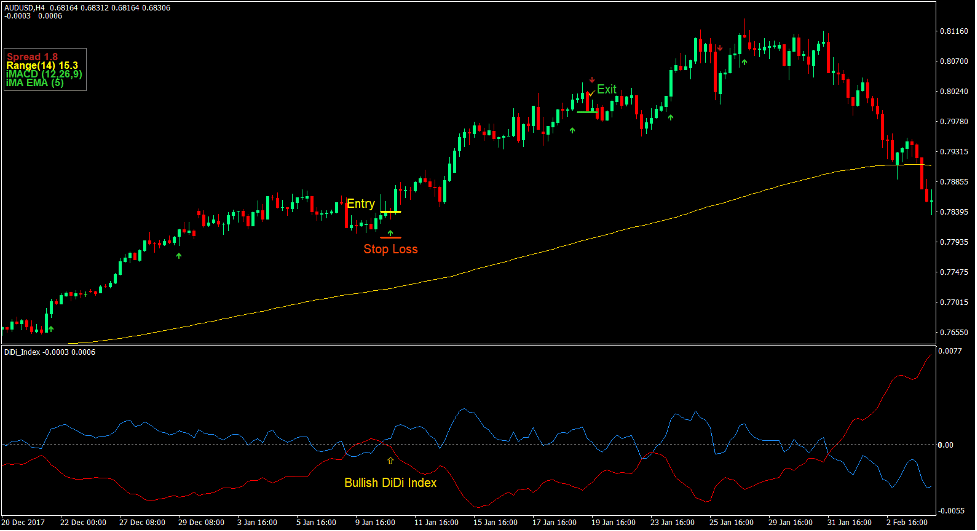This screenshot has height=531, width=977.
Task: Click the Stop Loss text label
Action: click(x=390, y=249)
